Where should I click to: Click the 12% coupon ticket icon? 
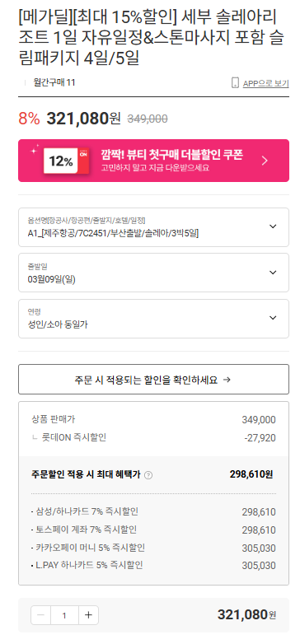click(x=66, y=161)
